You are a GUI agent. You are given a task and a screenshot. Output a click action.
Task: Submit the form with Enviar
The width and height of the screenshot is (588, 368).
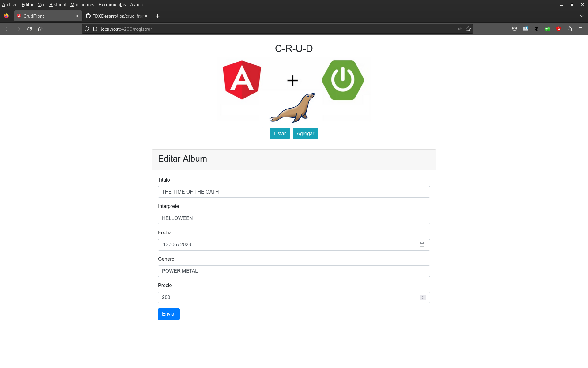tap(169, 314)
